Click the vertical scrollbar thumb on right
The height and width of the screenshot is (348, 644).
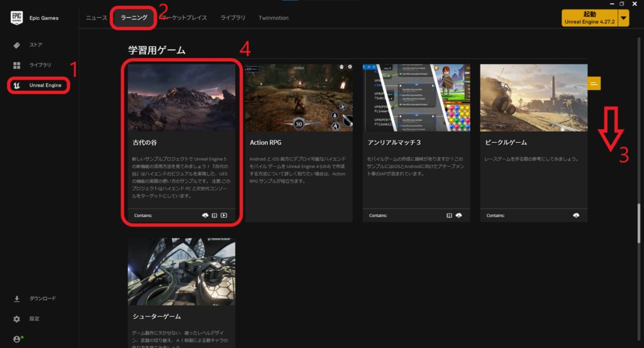[639, 223]
